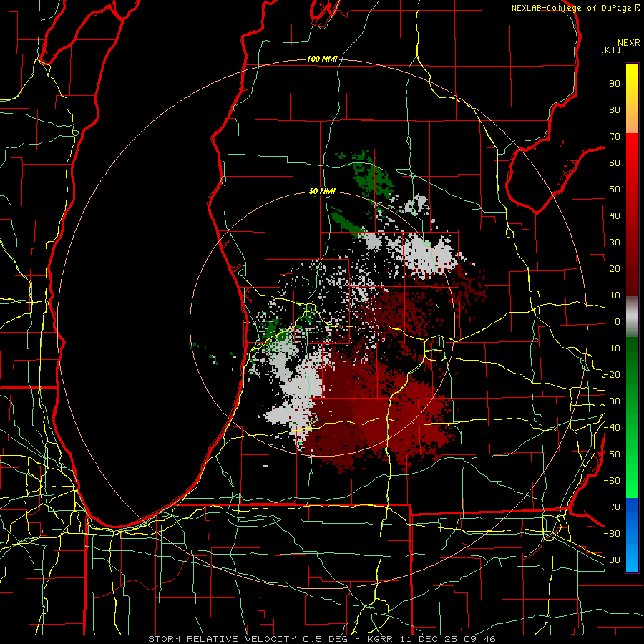This screenshot has height=644, width=644.
Task: Click the positive 30 scale value
Action: point(615,243)
